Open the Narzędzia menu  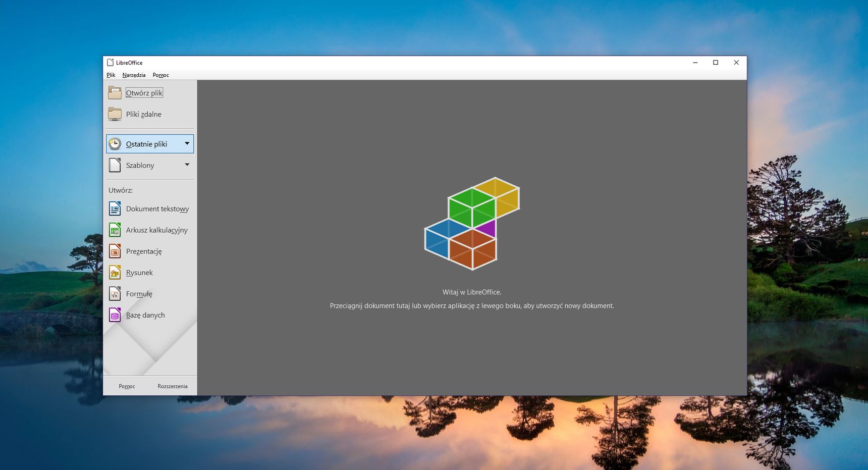[134, 75]
